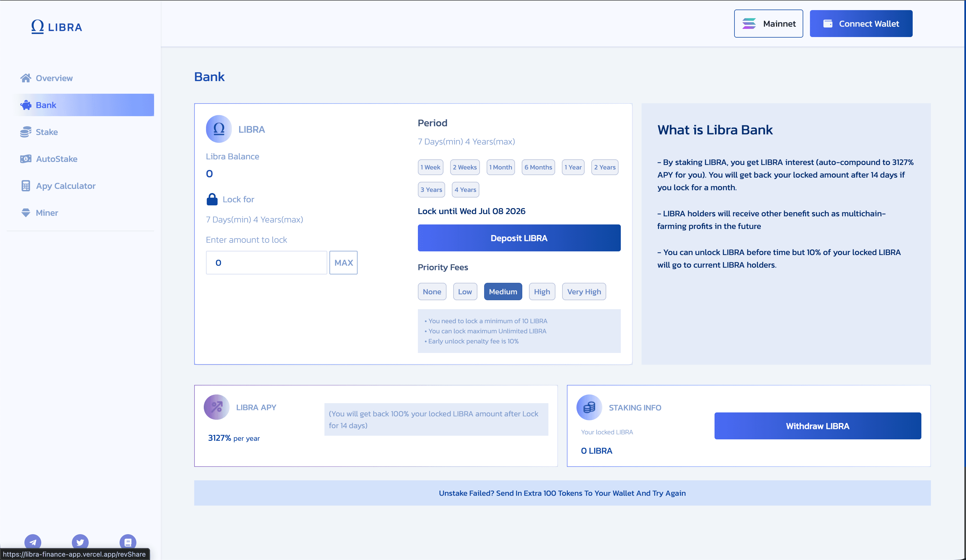Click the padlock icon beside Lock for
966x560 pixels.
click(x=212, y=199)
